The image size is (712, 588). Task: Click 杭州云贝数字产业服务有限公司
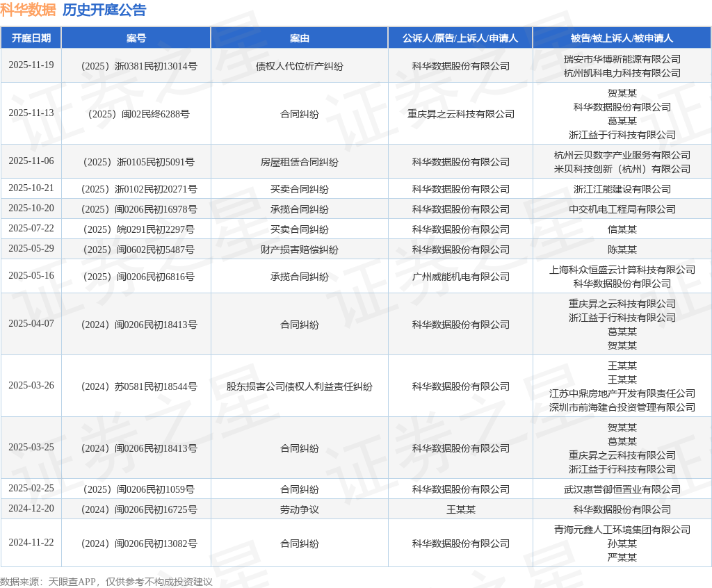coord(622,155)
